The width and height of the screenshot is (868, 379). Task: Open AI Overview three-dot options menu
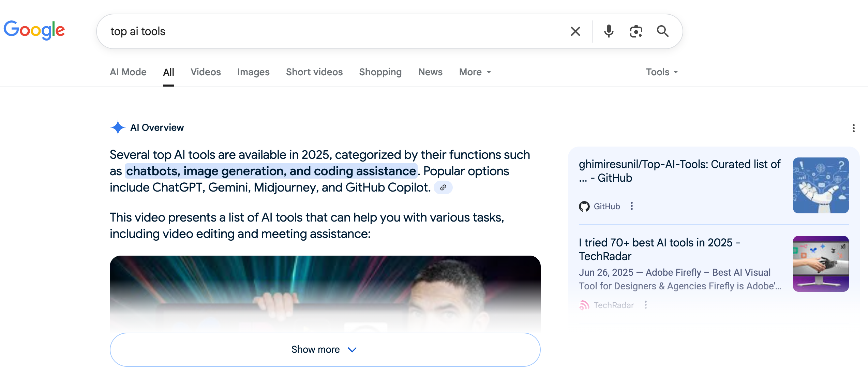(x=853, y=128)
